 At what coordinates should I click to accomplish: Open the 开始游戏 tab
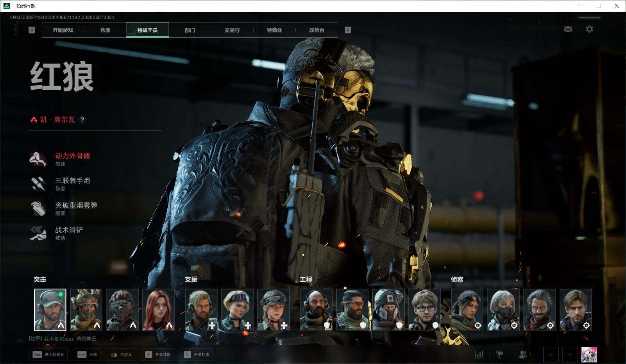click(63, 30)
